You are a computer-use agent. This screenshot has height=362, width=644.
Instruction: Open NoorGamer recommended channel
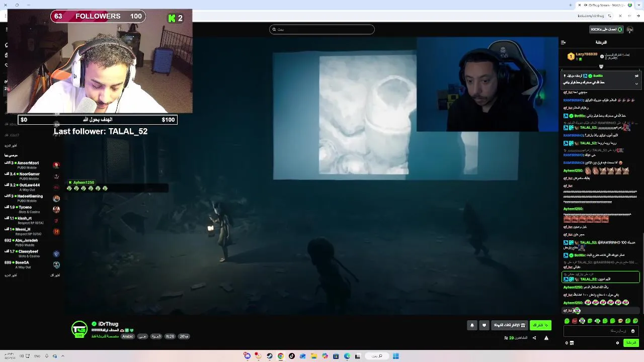32,176
